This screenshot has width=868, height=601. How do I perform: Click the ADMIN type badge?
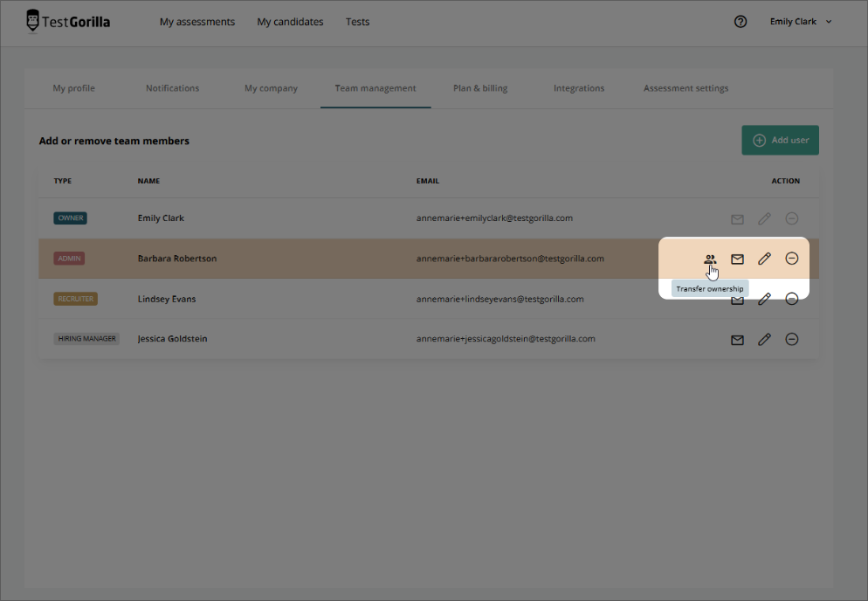pos(69,259)
